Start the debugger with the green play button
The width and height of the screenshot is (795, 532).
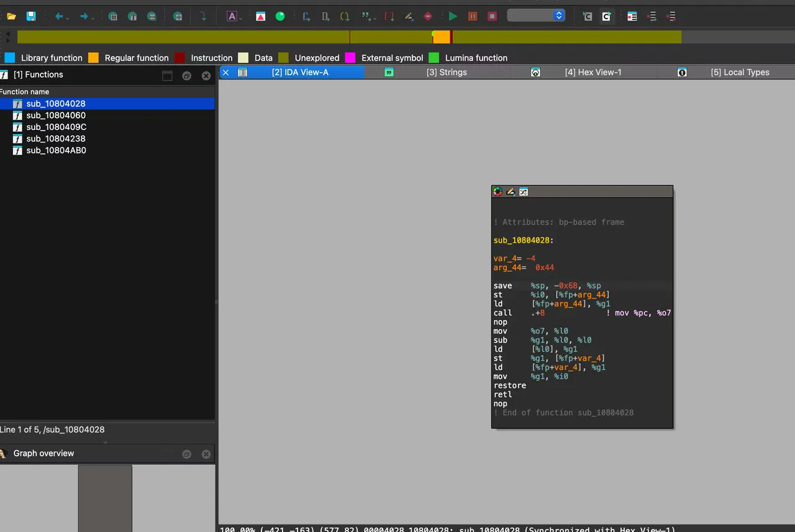tap(453, 16)
